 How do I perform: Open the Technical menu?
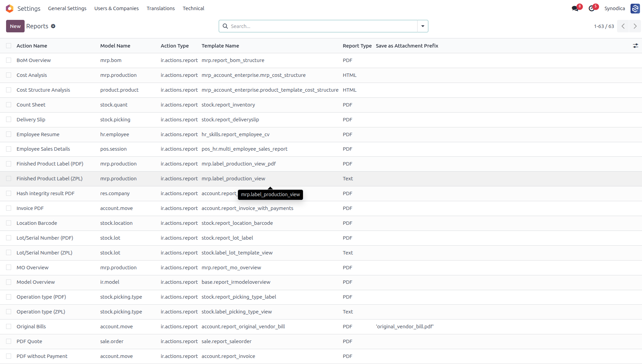(193, 8)
